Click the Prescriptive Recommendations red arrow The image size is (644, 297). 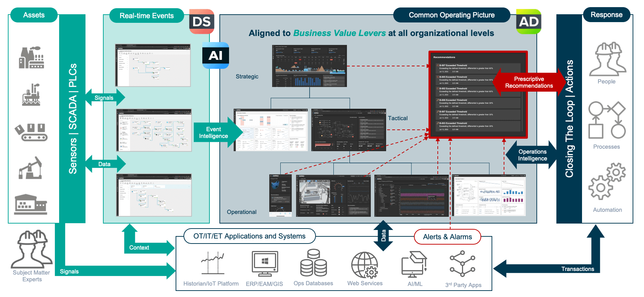[529, 82]
